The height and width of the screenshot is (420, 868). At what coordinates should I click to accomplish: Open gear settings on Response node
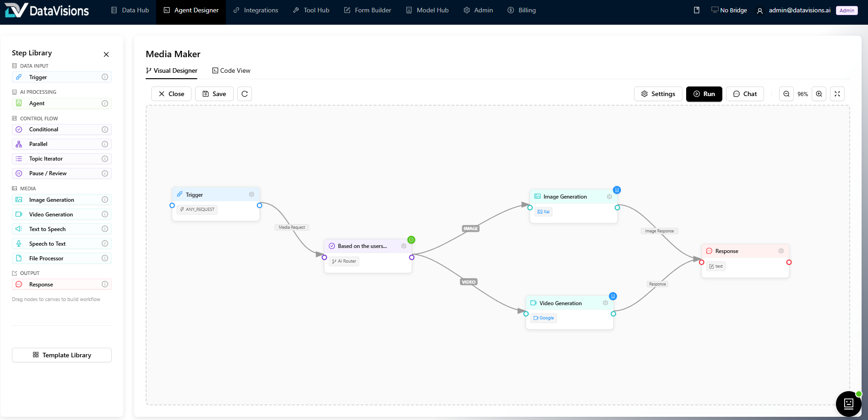pos(781,251)
